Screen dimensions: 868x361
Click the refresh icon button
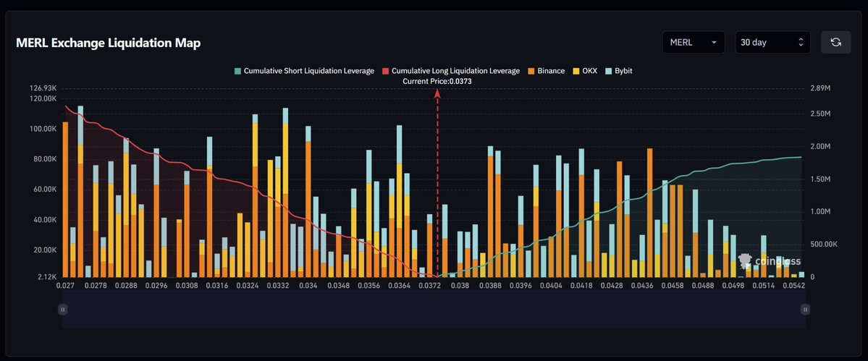835,42
